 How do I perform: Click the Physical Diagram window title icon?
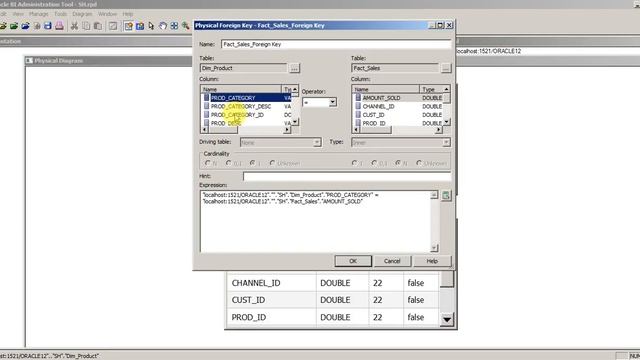[29, 60]
